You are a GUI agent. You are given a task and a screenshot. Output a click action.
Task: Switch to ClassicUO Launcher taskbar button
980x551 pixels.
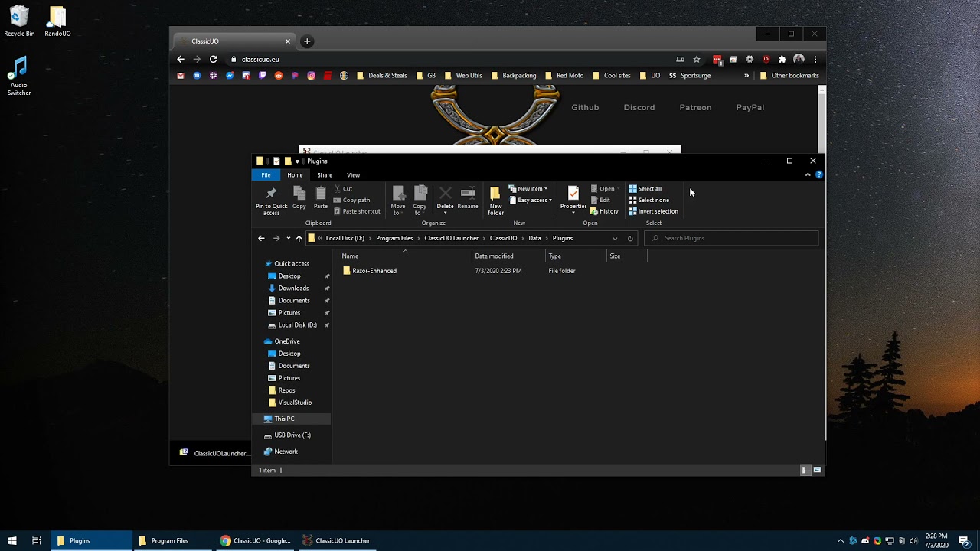pos(335,540)
